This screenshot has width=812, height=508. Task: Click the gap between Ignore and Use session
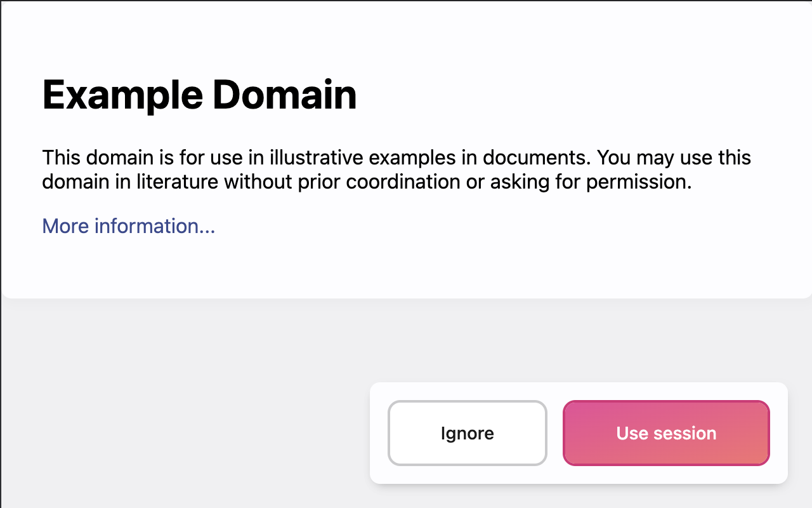[555, 433]
